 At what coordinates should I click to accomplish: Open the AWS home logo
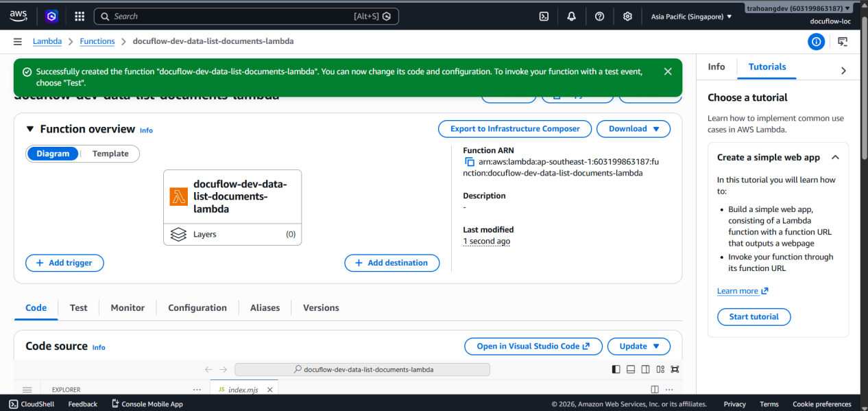[x=19, y=16]
